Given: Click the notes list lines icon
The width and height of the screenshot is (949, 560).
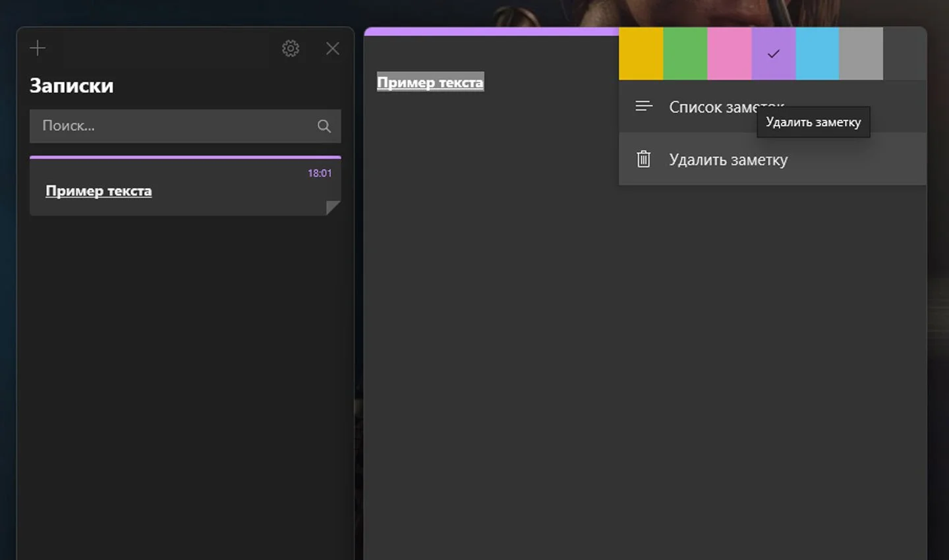Looking at the screenshot, I should click(644, 106).
